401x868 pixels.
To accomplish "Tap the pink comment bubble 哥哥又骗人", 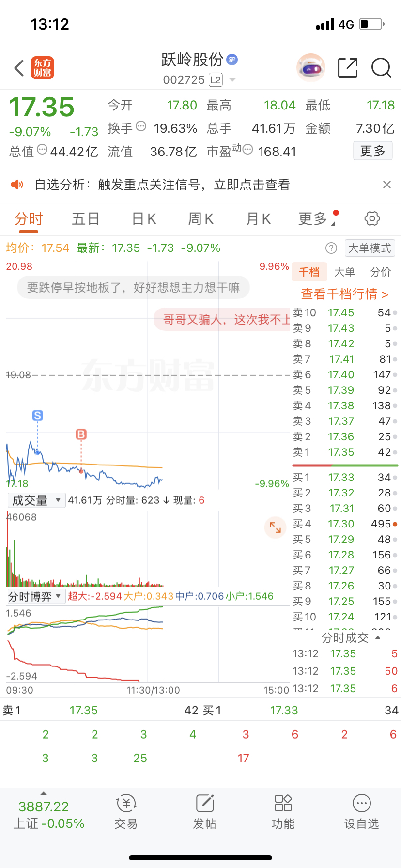I will click(222, 320).
